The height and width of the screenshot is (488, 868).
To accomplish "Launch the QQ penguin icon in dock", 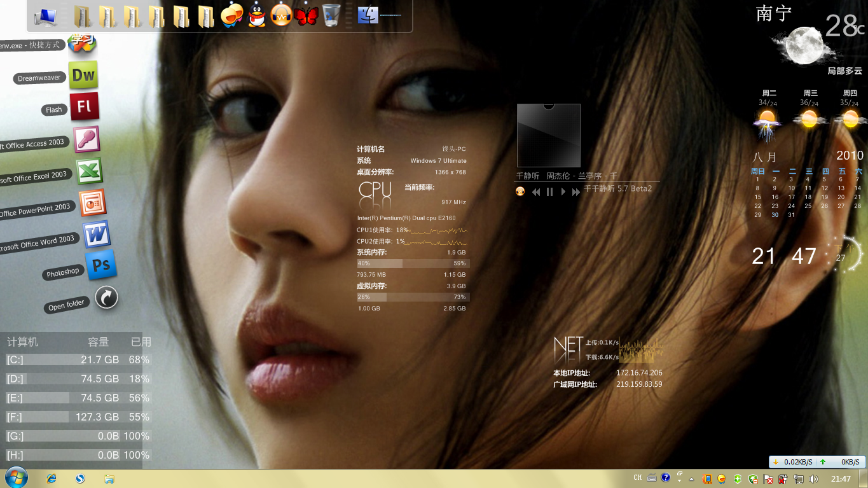I will [257, 15].
